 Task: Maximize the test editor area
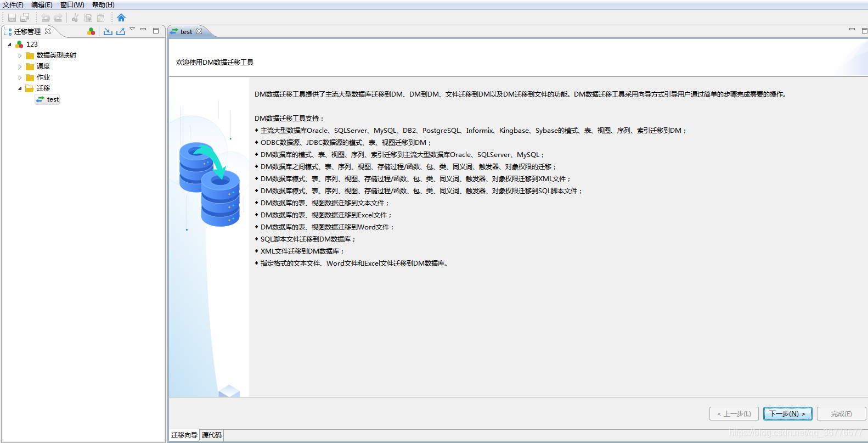(x=864, y=31)
